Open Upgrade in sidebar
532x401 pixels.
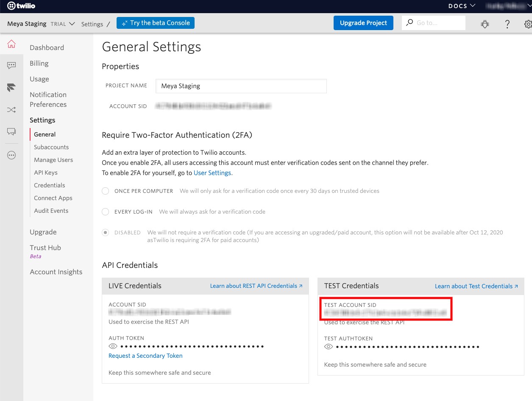pyautogui.click(x=43, y=232)
